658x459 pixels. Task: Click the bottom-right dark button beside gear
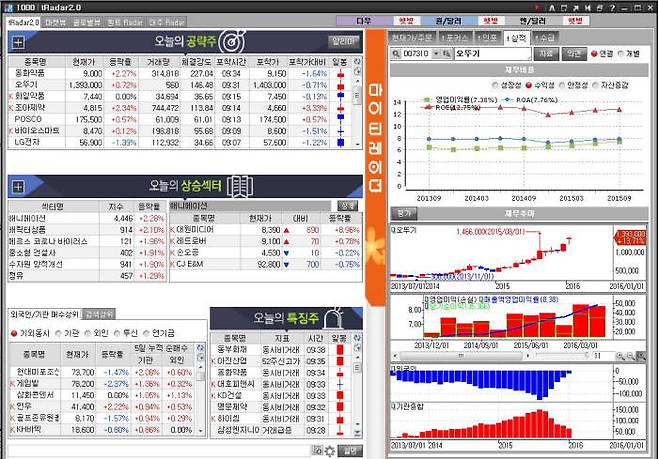click(x=350, y=451)
